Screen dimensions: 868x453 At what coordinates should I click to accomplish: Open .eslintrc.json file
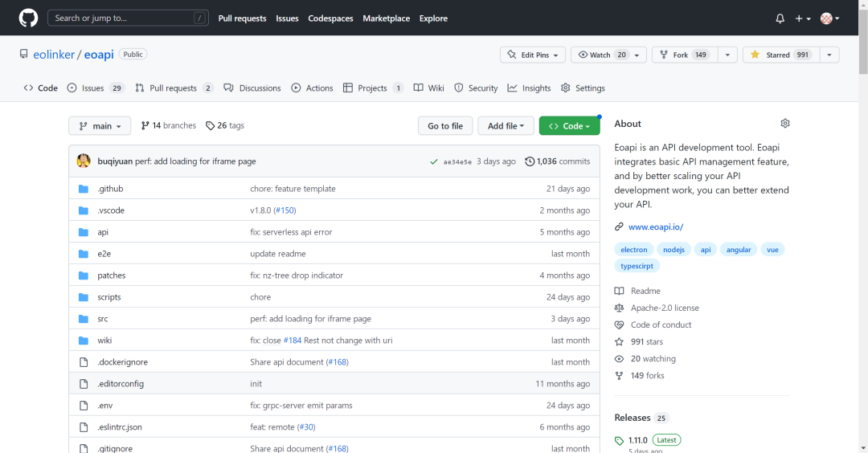[120, 427]
